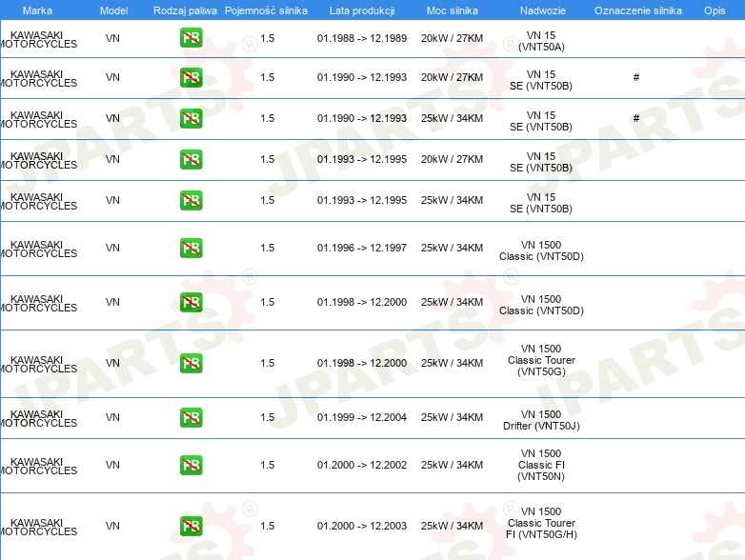Click fuel icon in 1996-1997 VN 1500 Classic row
The image size is (745, 560).
point(191,248)
